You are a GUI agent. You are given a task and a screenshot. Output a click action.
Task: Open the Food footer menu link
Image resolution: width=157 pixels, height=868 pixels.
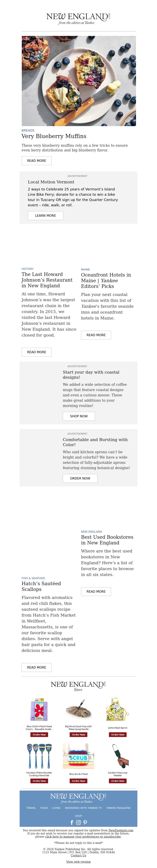pyautogui.click(x=44, y=808)
